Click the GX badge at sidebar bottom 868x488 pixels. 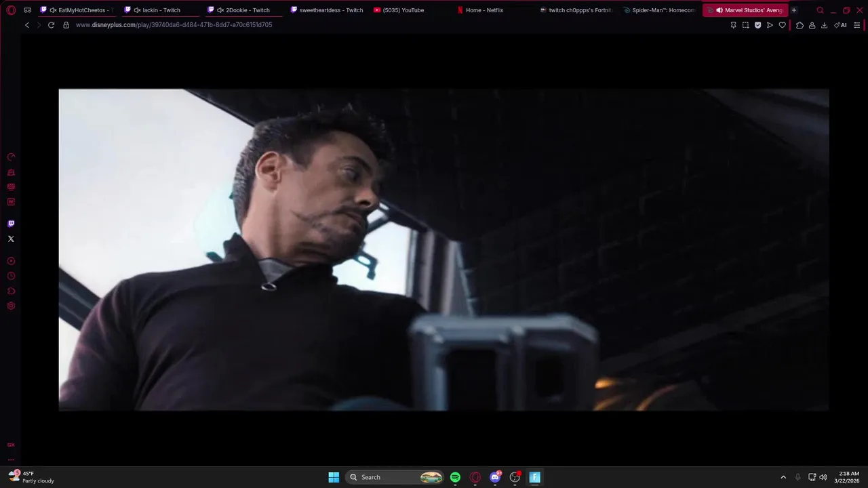tap(11, 445)
